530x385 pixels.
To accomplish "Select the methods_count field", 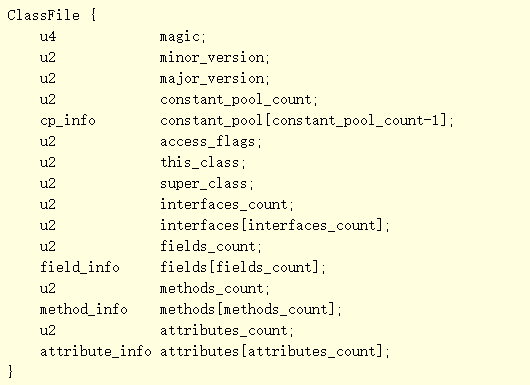I will (212, 288).
